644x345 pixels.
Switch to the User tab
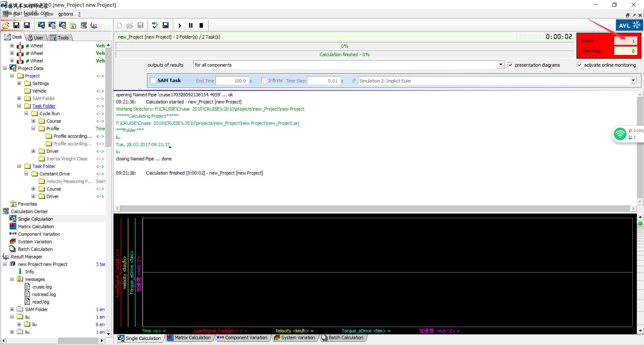coord(36,38)
